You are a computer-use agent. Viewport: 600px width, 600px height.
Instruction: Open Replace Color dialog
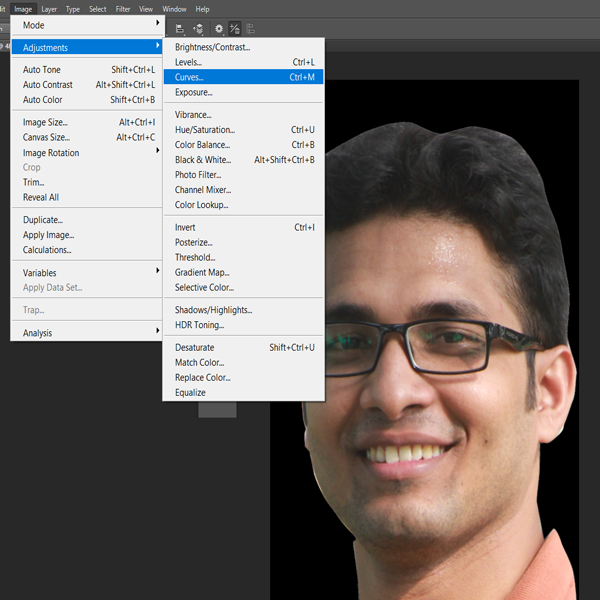tap(244, 377)
